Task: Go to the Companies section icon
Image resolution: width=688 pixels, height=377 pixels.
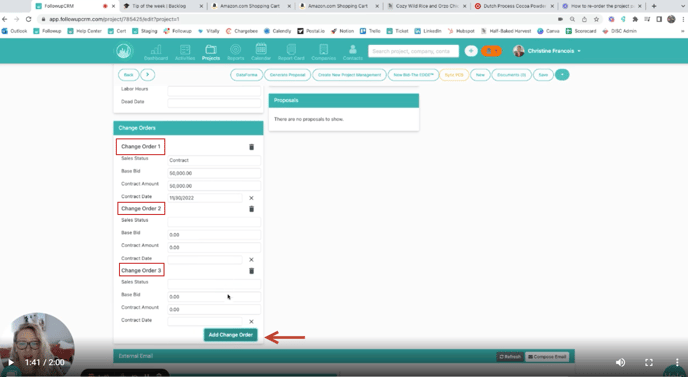Action: point(323,52)
